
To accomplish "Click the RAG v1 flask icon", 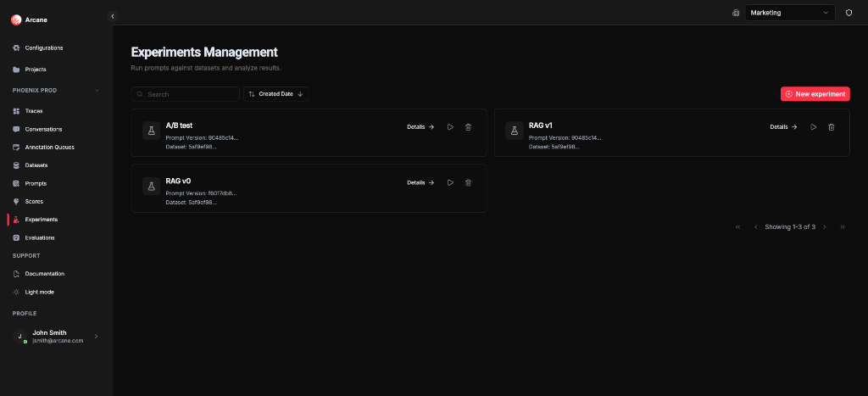I will (515, 130).
